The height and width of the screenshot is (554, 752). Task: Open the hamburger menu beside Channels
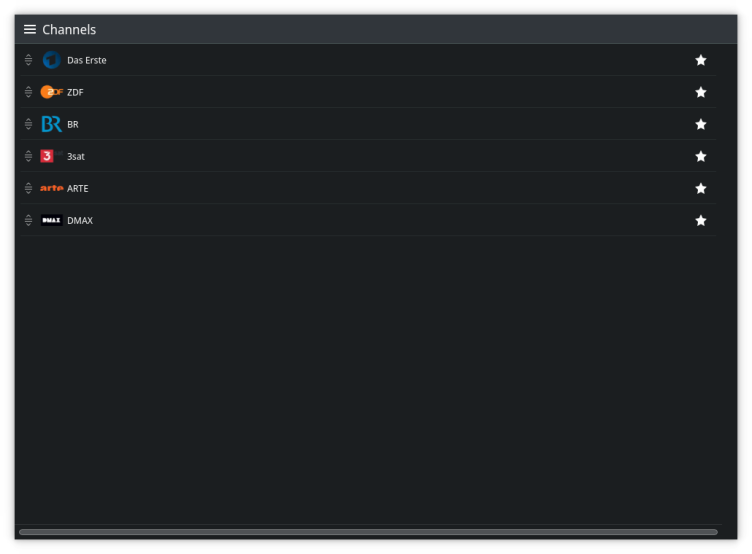coord(30,29)
